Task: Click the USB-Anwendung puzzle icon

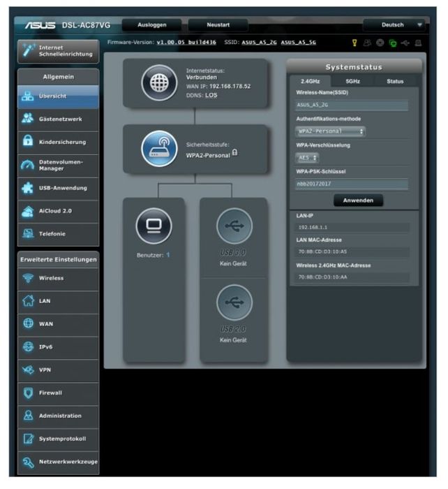Action: tap(28, 188)
